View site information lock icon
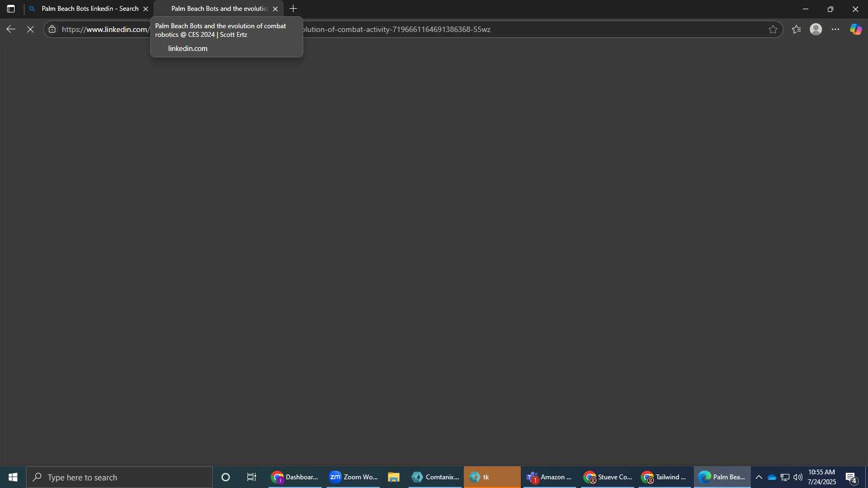Viewport: 868px width, 488px height. tap(52, 29)
